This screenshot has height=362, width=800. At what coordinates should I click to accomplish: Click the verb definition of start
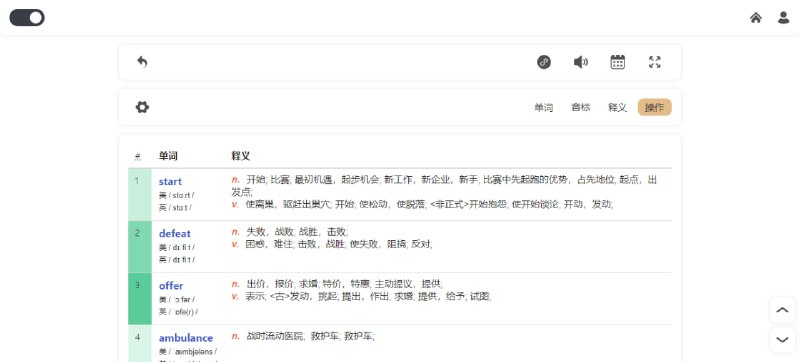click(x=422, y=204)
